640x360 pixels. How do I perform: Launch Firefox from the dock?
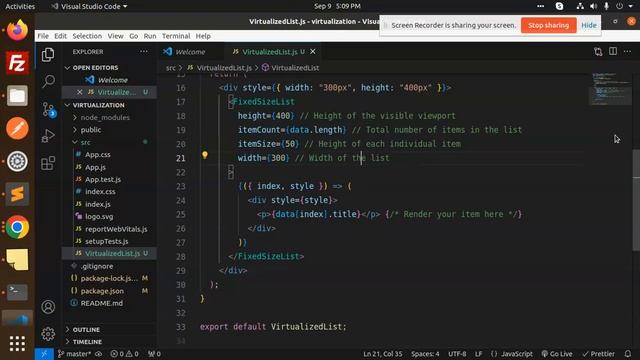[x=17, y=31]
